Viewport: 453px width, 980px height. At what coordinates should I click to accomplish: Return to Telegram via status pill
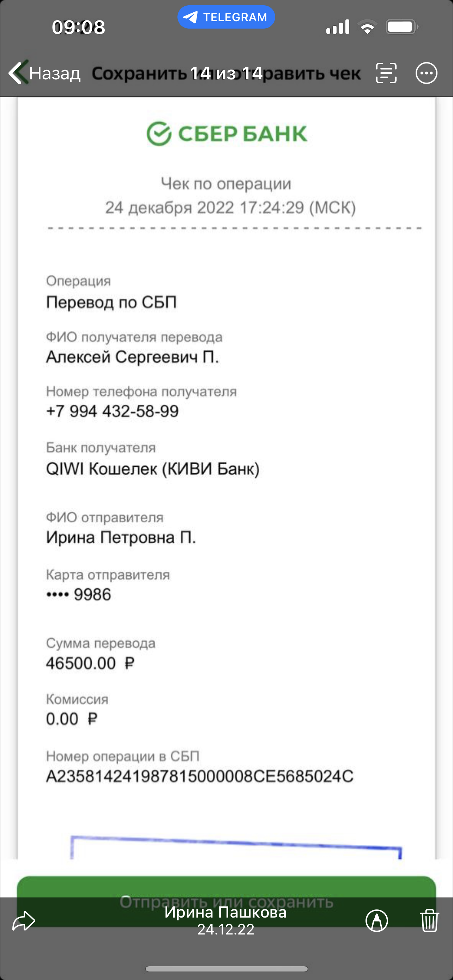pyautogui.click(x=226, y=17)
